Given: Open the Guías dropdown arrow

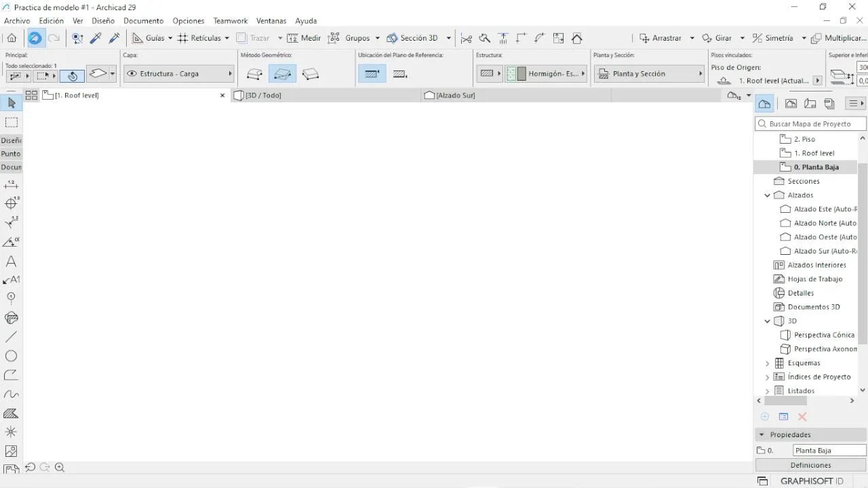Looking at the screenshot, I should [x=170, y=39].
